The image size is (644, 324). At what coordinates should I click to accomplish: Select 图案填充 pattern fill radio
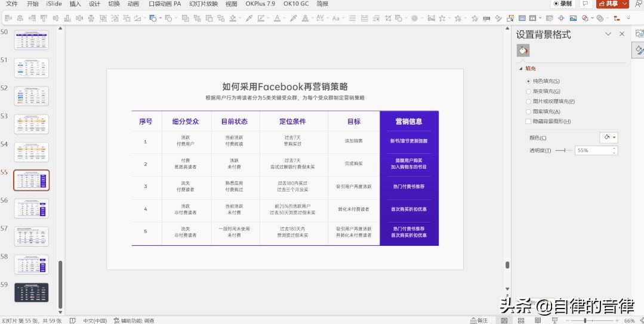[x=529, y=112]
